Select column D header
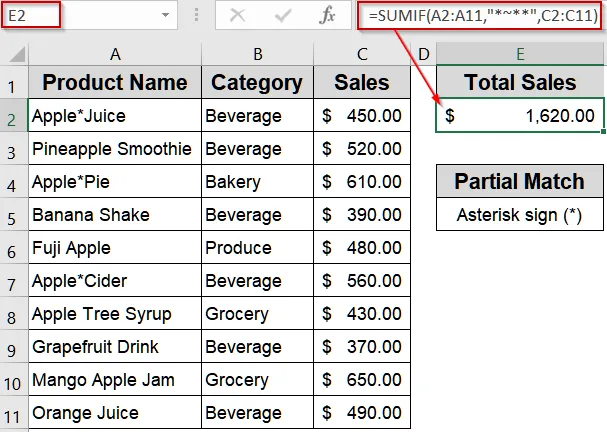Image resolution: width=607 pixels, height=432 pixels. click(424, 55)
